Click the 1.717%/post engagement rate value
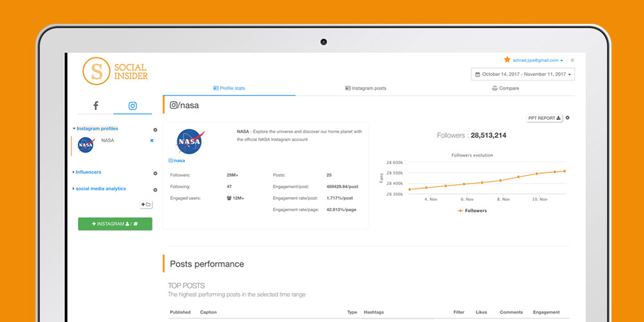Screen dimensions: 644x322 pyautogui.click(x=339, y=198)
